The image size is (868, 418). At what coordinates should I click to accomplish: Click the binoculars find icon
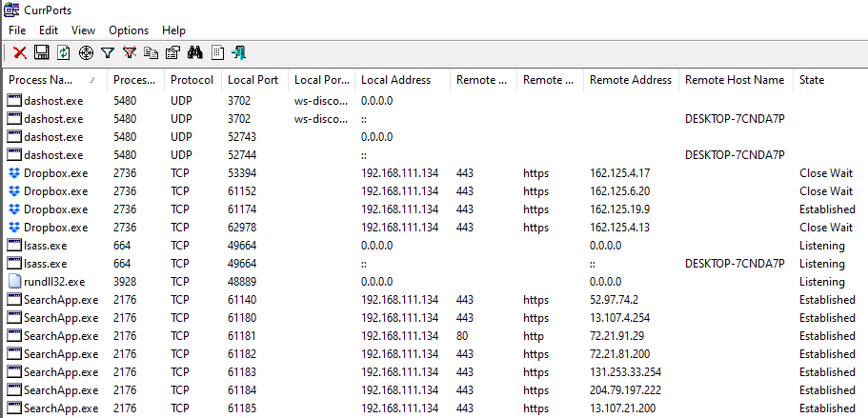(195, 52)
